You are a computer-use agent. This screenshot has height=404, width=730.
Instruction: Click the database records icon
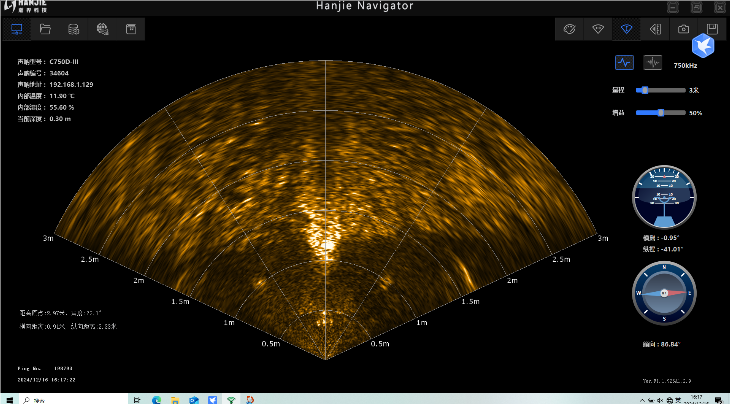click(74, 29)
